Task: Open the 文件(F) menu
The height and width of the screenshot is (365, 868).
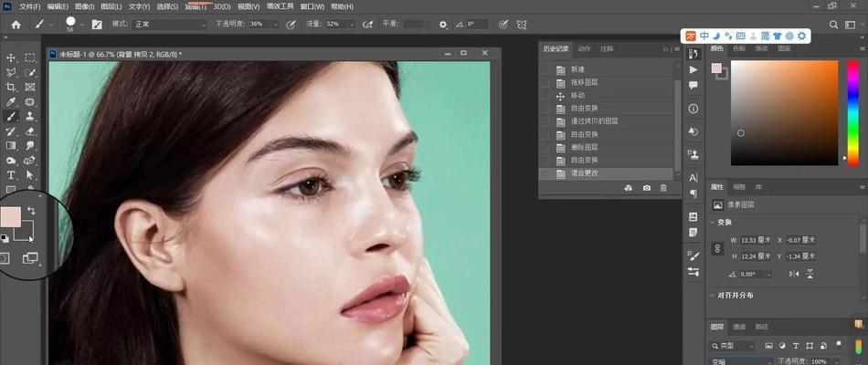Action: point(30,6)
